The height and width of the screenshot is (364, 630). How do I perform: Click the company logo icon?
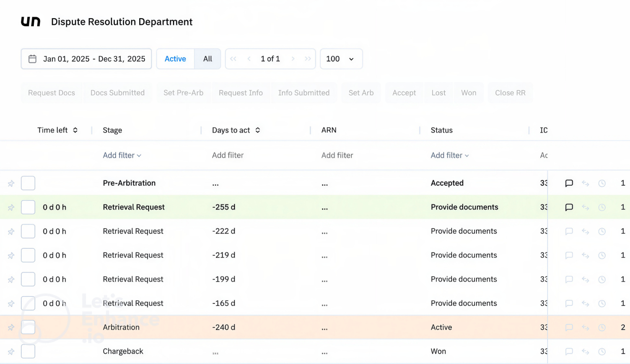click(x=30, y=22)
